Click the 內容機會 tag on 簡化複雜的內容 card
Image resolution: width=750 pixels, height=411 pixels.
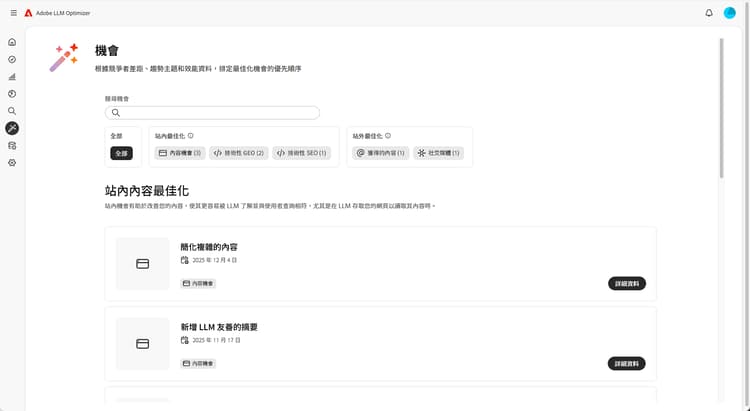point(198,284)
